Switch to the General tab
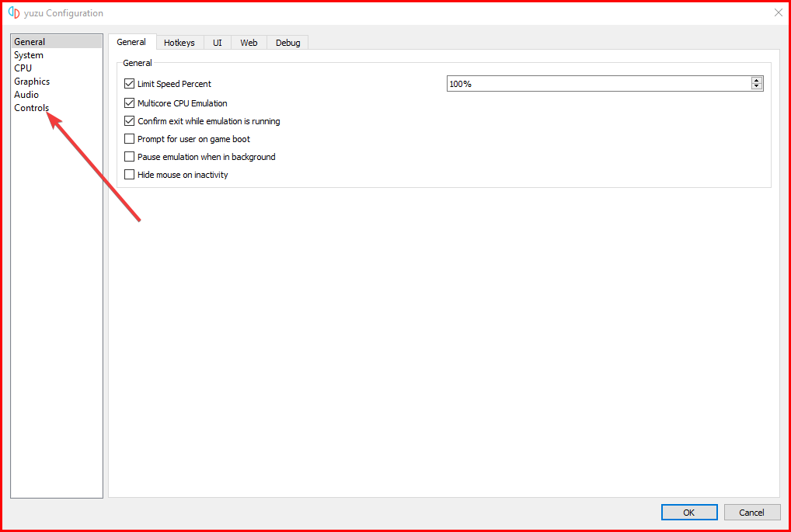 (x=131, y=43)
